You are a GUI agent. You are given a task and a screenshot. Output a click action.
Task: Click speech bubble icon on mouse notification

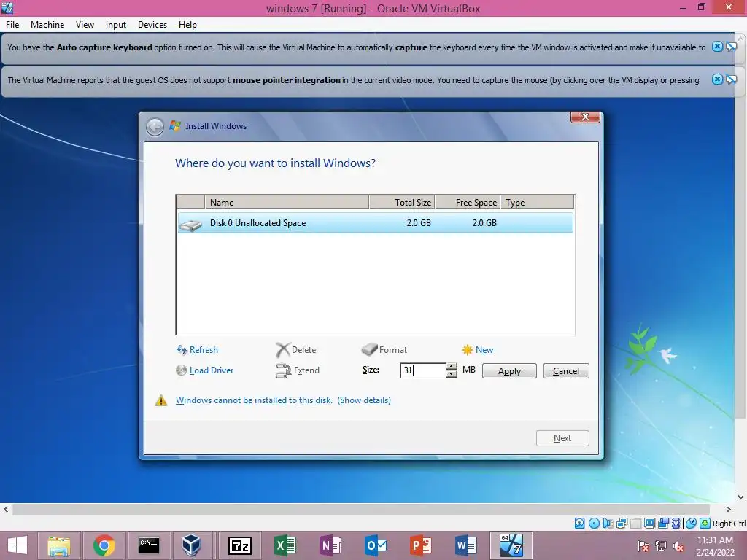pyautogui.click(x=731, y=79)
